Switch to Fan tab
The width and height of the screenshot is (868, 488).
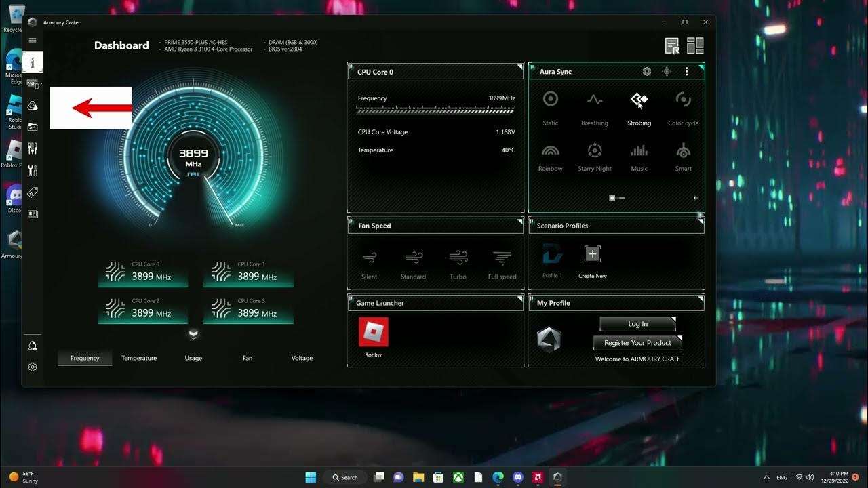pyautogui.click(x=248, y=358)
